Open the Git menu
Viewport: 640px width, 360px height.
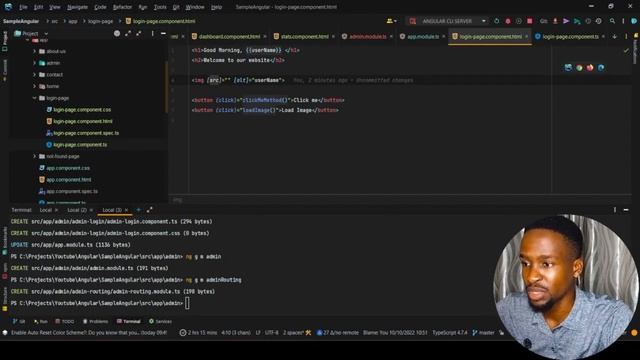[x=176, y=7]
